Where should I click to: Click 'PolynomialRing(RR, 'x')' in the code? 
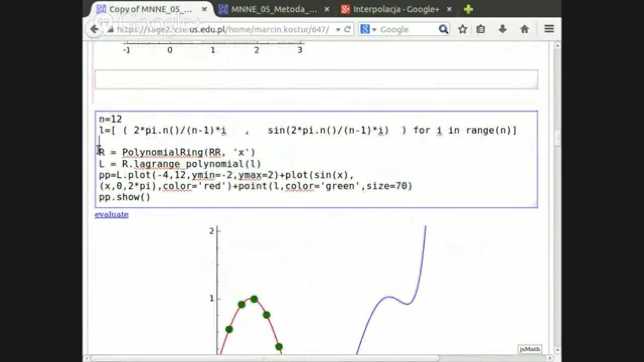[x=189, y=152]
